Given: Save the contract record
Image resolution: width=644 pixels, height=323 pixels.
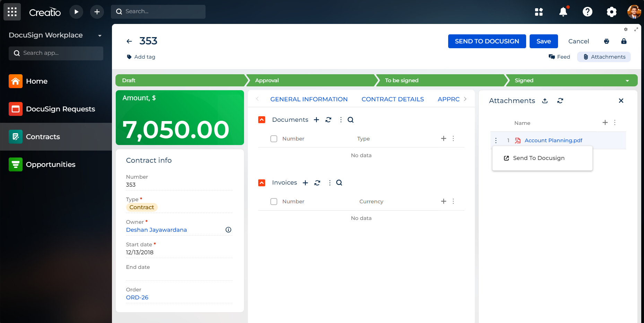Looking at the screenshot, I should pyautogui.click(x=544, y=41).
